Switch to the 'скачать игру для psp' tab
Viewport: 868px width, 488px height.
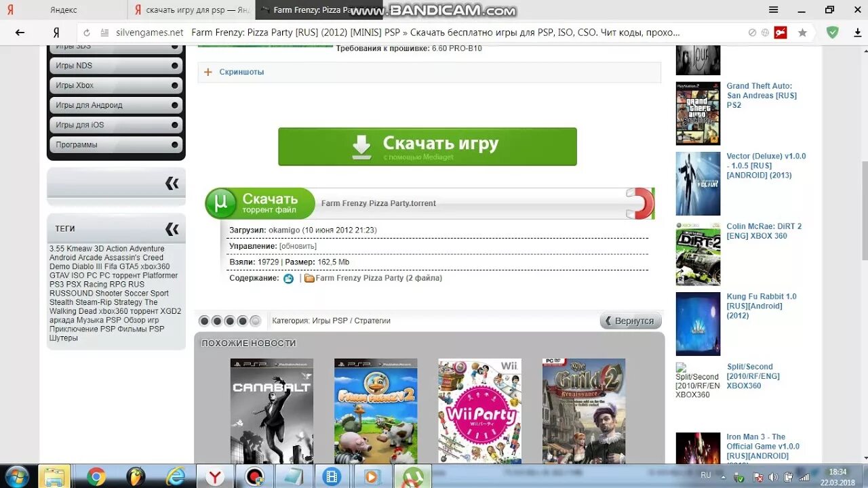191,10
